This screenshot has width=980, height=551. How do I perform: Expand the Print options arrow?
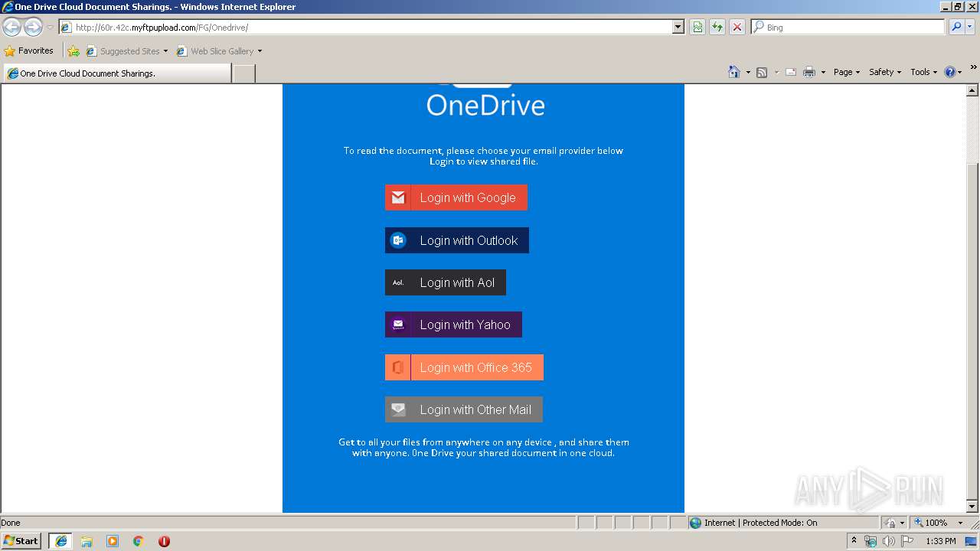pyautogui.click(x=823, y=72)
